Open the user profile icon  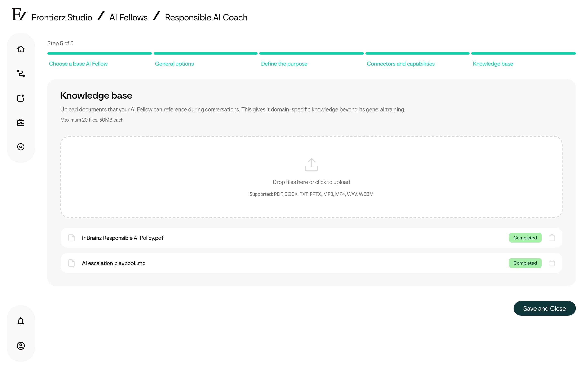pyautogui.click(x=21, y=346)
